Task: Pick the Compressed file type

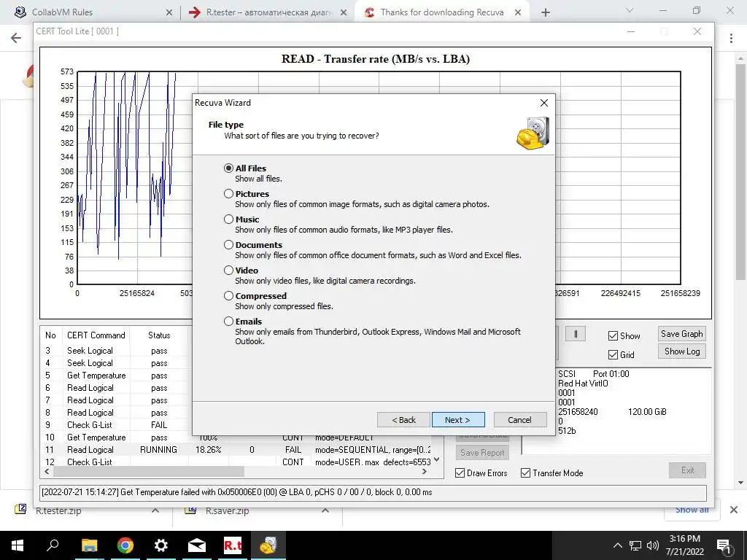Action: [x=228, y=296]
